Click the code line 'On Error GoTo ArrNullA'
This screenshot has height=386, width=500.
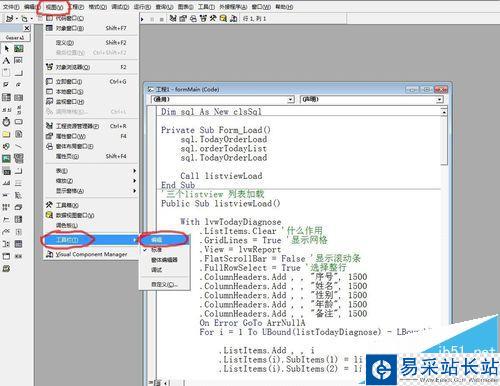(x=252, y=323)
